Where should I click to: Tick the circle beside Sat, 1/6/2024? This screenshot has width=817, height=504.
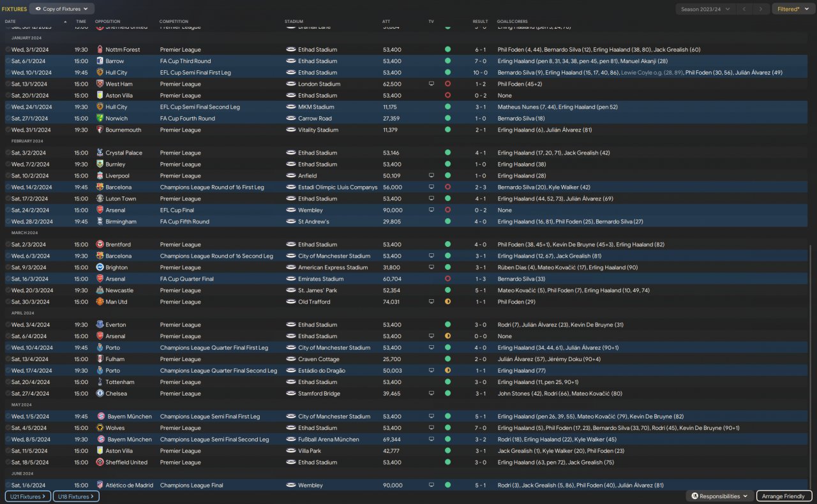[x=8, y=485]
